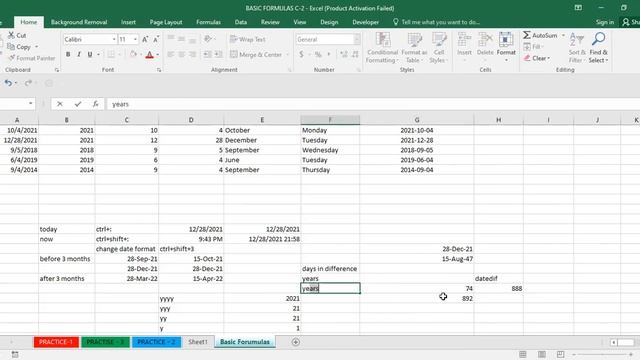This screenshot has height=360, width=640.
Task: Open the Formulas ribbon tab
Action: pyautogui.click(x=208, y=22)
